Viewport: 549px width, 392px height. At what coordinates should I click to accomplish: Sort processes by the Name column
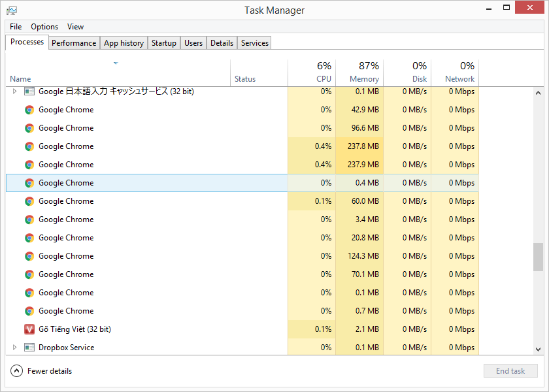[20, 79]
